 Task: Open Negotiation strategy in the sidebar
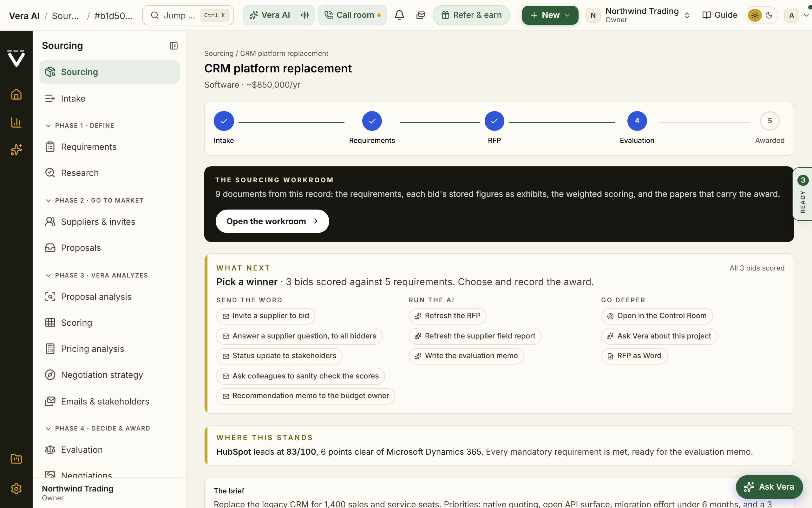point(109,375)
